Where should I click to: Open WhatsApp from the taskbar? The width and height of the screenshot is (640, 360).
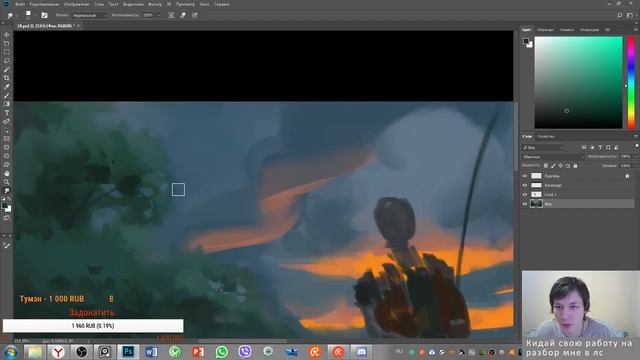click(x=222, y=352)
